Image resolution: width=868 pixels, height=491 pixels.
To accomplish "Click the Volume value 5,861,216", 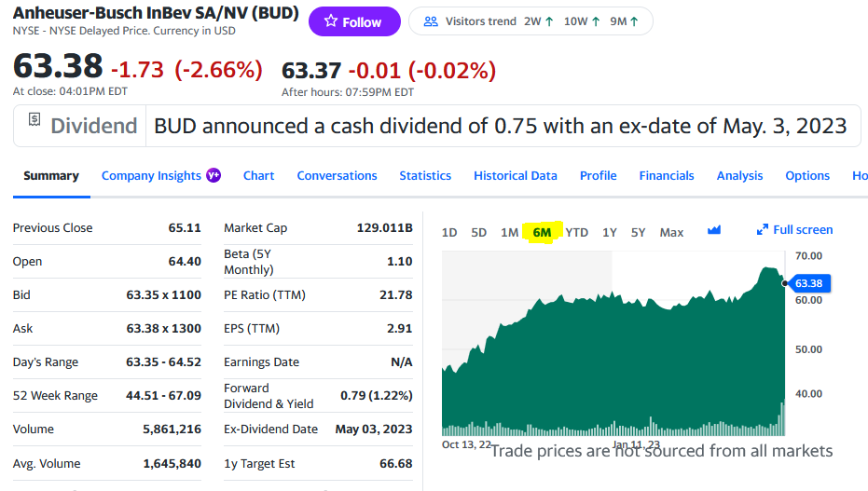I will [x=172, y=430].
